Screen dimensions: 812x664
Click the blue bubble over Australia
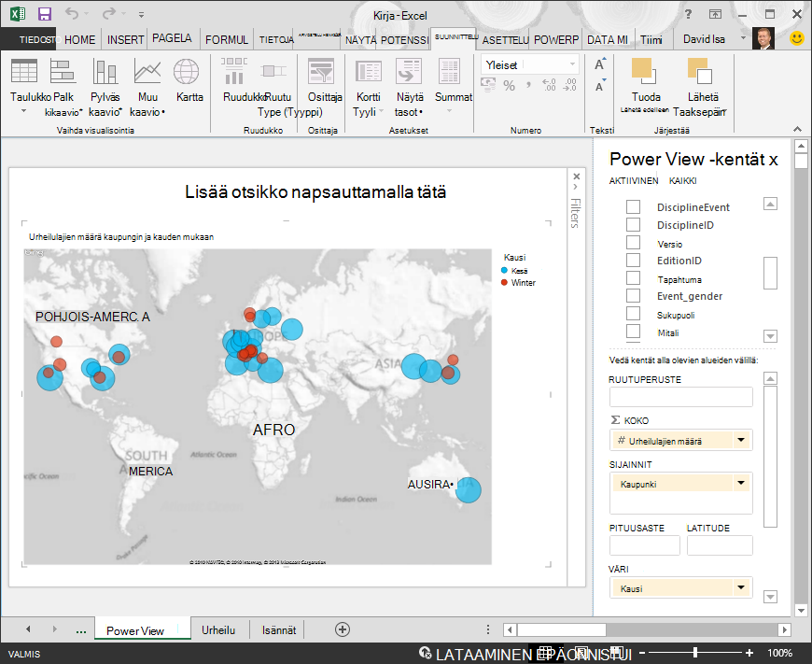click(x=469, y=490)
